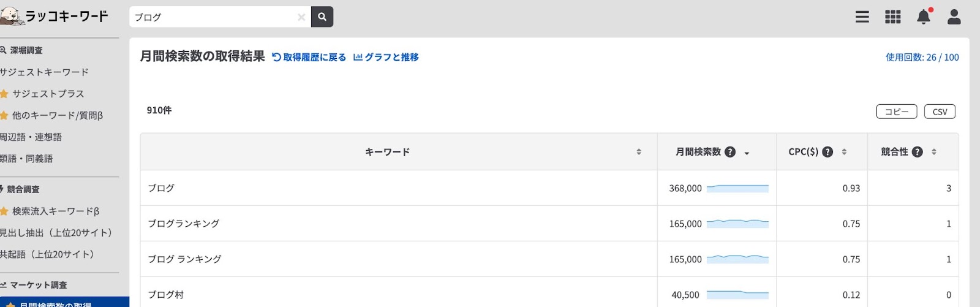Click help icon beside 競合性

917,152
